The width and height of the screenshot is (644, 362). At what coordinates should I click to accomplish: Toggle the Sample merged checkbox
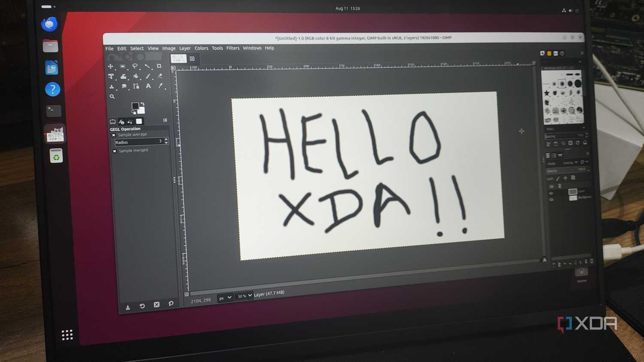[x=115, y=151]
